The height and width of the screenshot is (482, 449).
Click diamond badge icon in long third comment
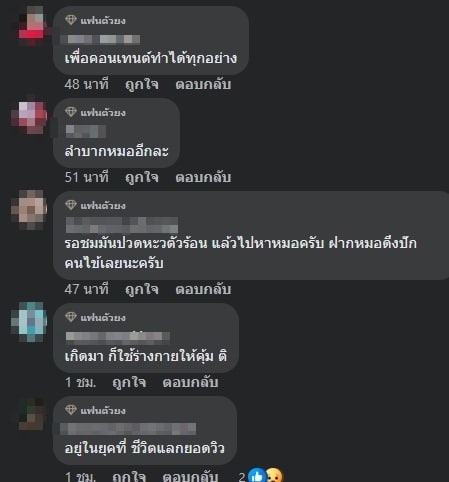(71, 205)
